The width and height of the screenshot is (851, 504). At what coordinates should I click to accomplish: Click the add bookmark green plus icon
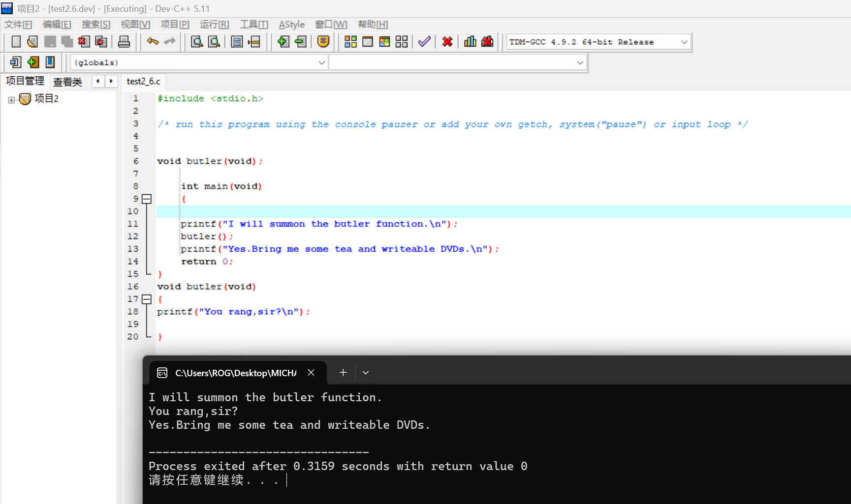tap(33, 62)
